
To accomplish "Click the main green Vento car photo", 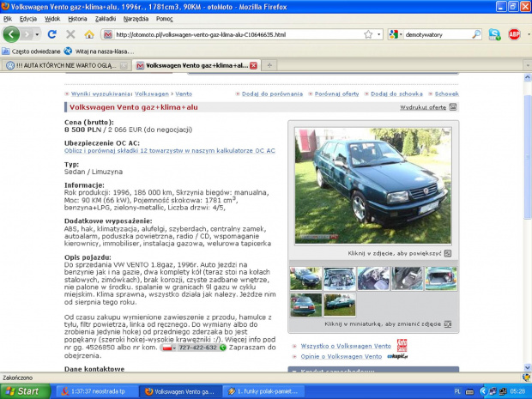I will [373, 185].
